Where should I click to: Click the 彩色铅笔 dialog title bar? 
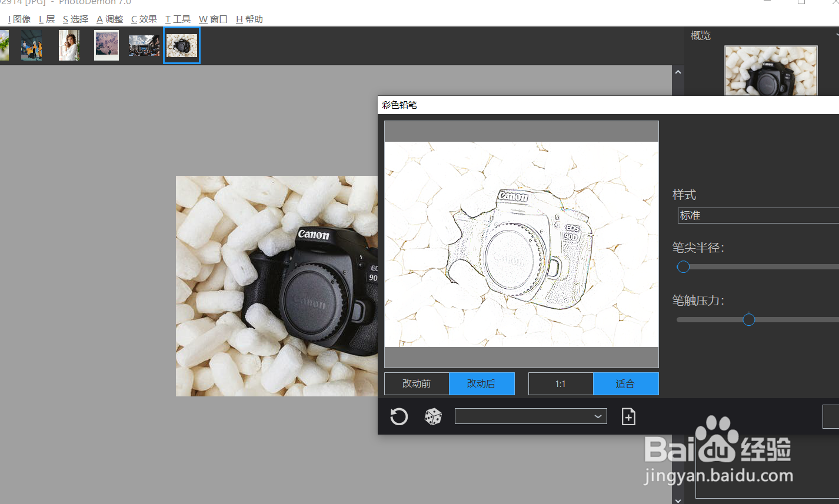[x=608, y=105]
